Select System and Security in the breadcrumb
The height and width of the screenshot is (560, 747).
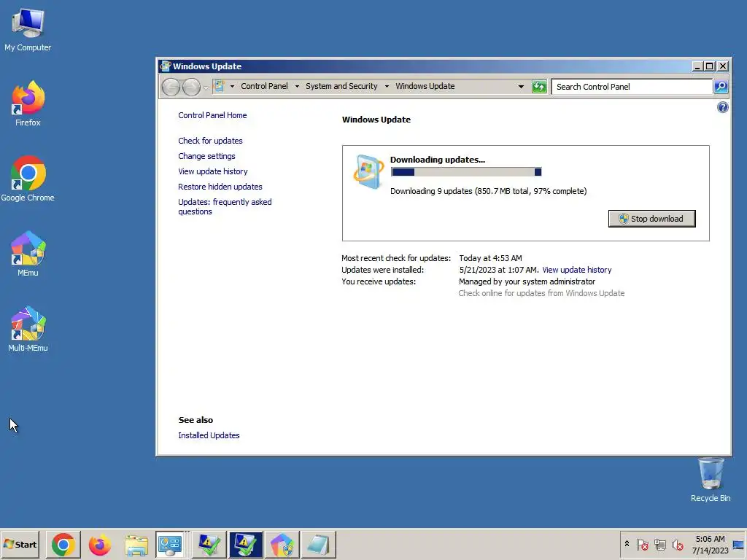click(341, 86)
